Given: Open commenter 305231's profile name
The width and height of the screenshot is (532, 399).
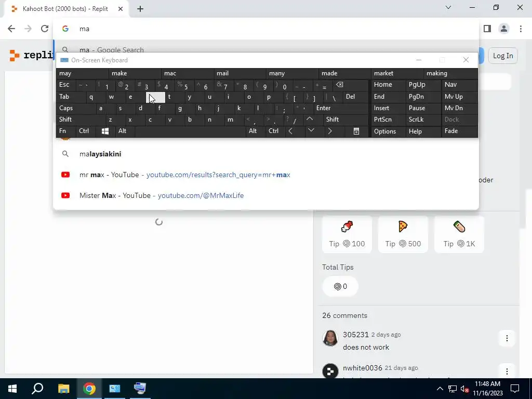Looking at the screenshot, I should pyautogui.click(x=355, y=335).
